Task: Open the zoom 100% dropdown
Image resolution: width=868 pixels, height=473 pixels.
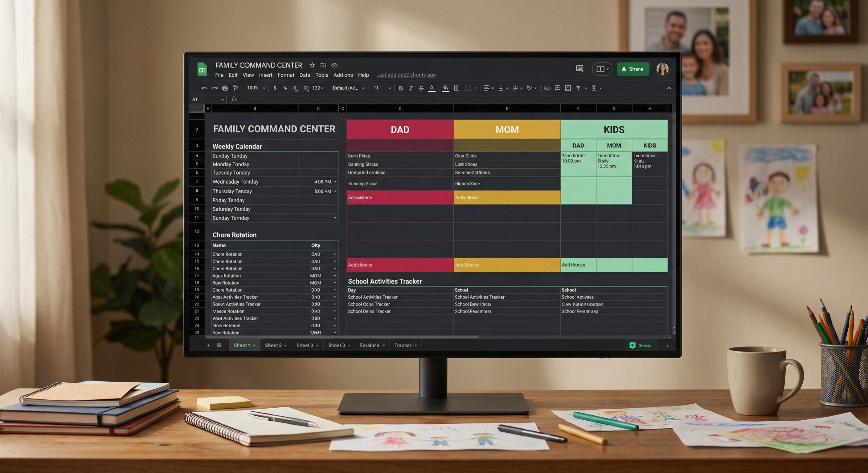Action: [256, 88]
